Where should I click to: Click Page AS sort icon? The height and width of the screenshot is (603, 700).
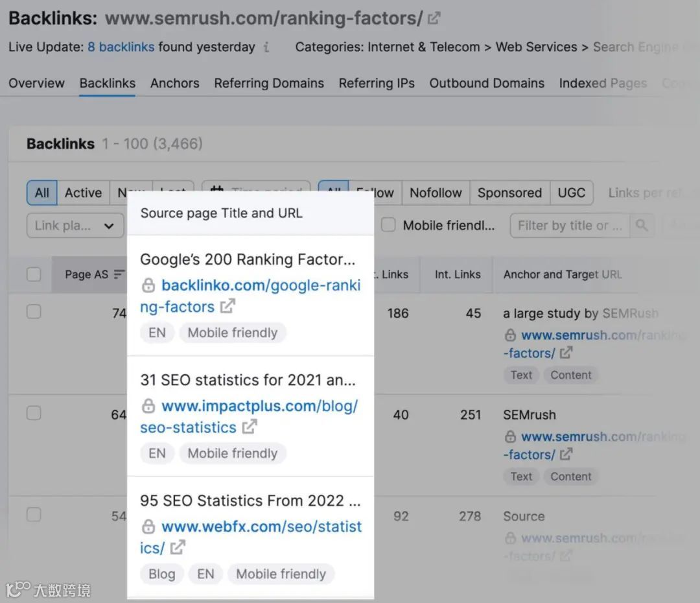[x=119, y=274]
